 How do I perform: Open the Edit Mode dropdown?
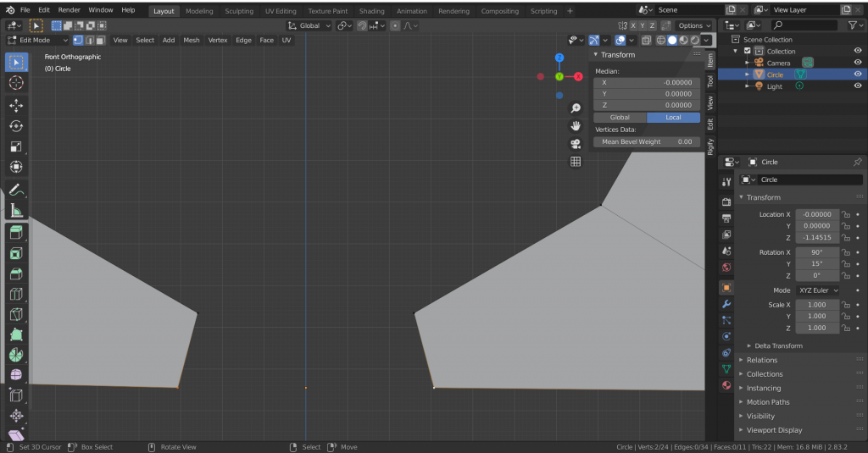(x=37, y=40)
